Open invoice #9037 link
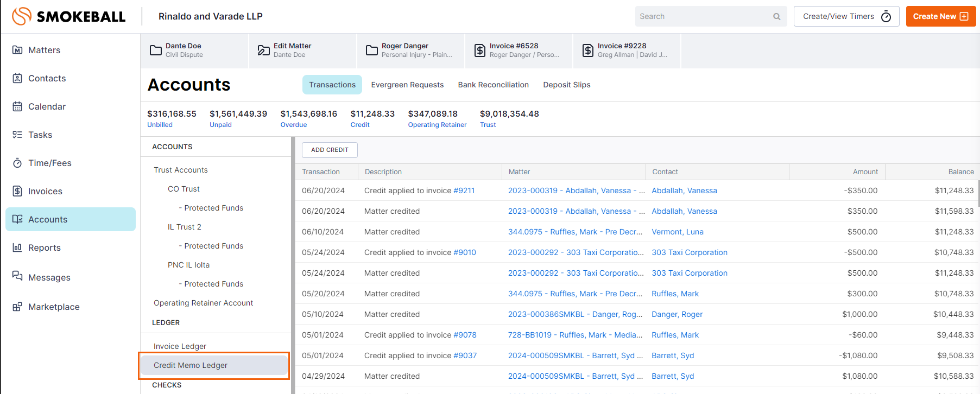980x394 pixels. pyautogui.click(x=465, y=355)
